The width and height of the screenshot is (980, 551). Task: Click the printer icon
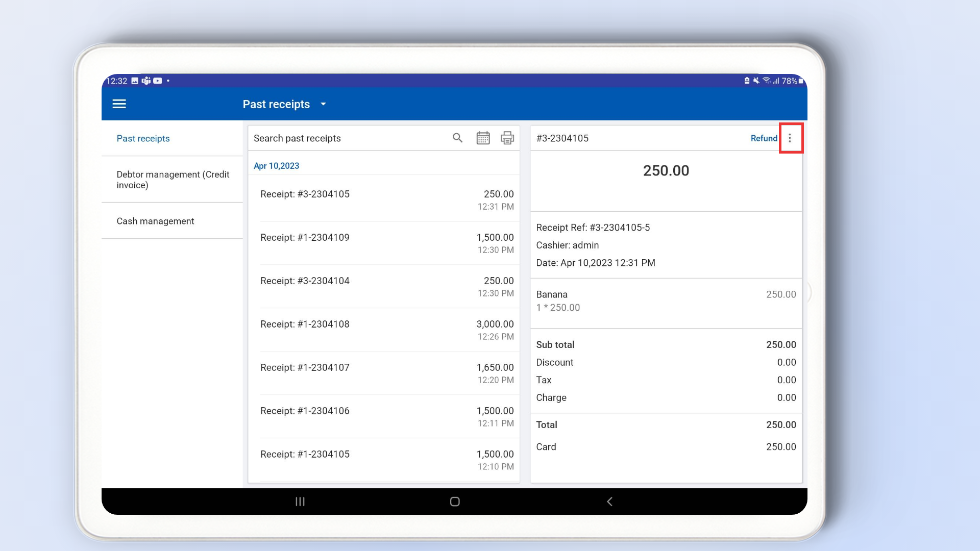pos(507,138)
